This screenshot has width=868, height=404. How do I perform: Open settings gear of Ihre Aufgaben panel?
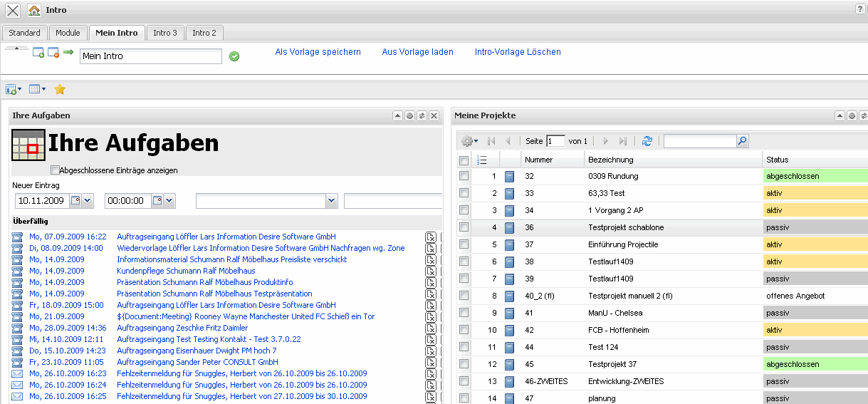[x=409, y=115]
